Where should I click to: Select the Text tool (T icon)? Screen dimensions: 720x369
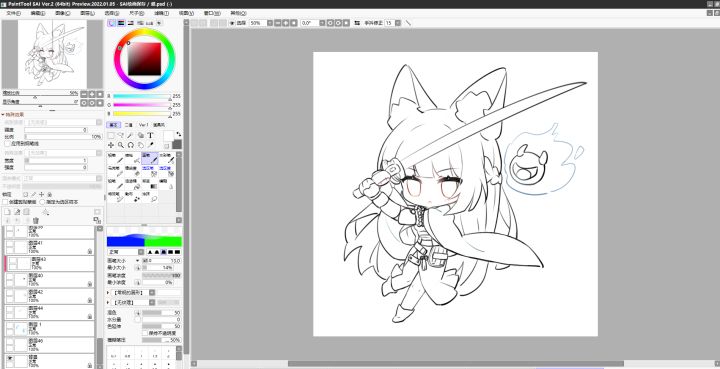coord(150,135)
